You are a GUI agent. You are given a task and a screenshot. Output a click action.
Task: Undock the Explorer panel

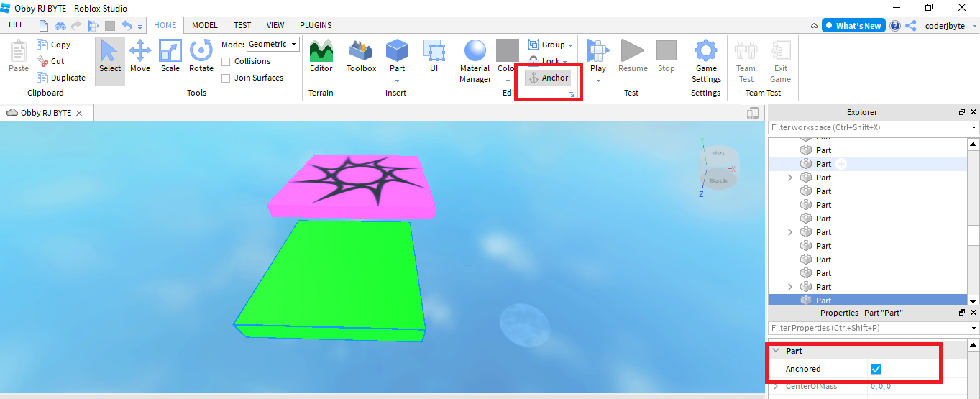[x=962, y=112]
